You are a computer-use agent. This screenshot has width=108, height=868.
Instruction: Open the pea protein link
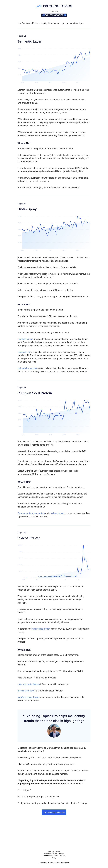(39, 513)
